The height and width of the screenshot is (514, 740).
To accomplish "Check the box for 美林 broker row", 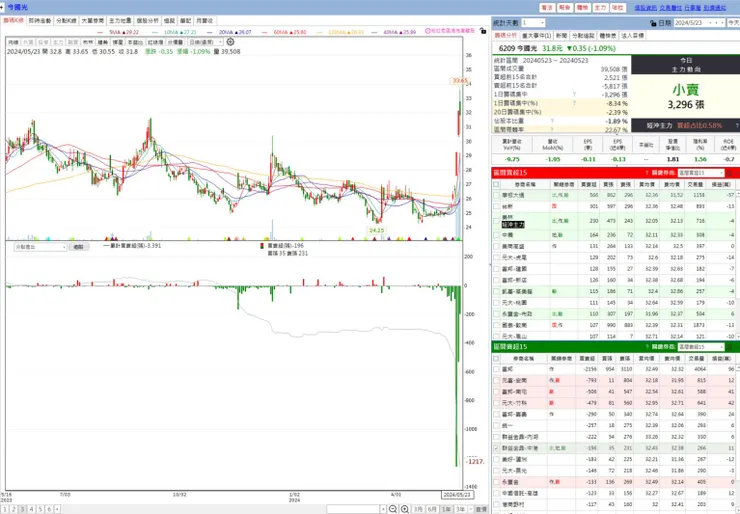I will tap(496, 220).
